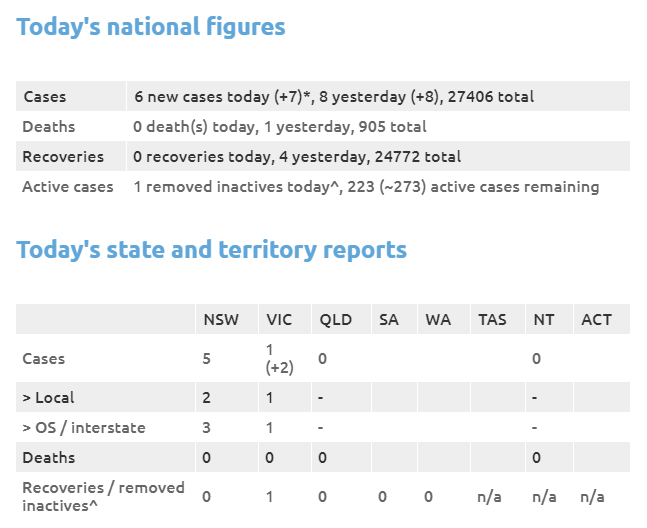
Task: Click the NSW cases cell showing 5
Action: pyautogui.click(x=207, y=358)
